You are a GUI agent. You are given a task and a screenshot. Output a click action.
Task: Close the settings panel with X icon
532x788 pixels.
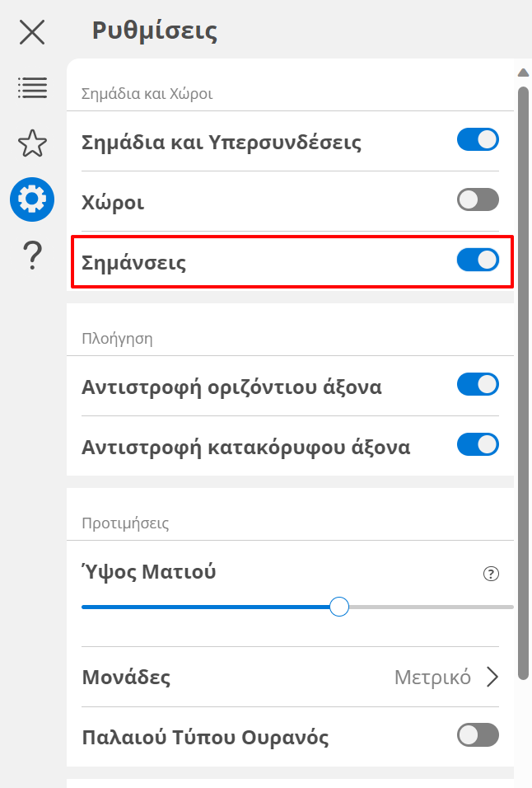(x=32, y=33)
